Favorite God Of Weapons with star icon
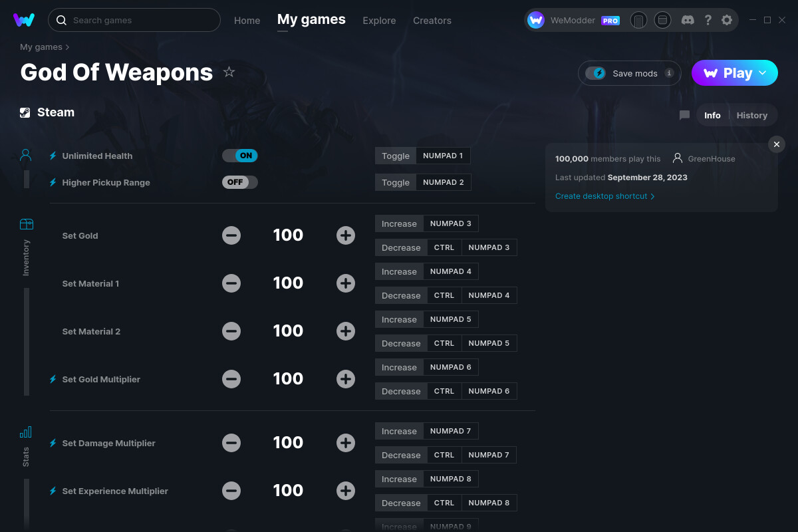This screenshot has width=798, height=532. (x=229, y=72)
